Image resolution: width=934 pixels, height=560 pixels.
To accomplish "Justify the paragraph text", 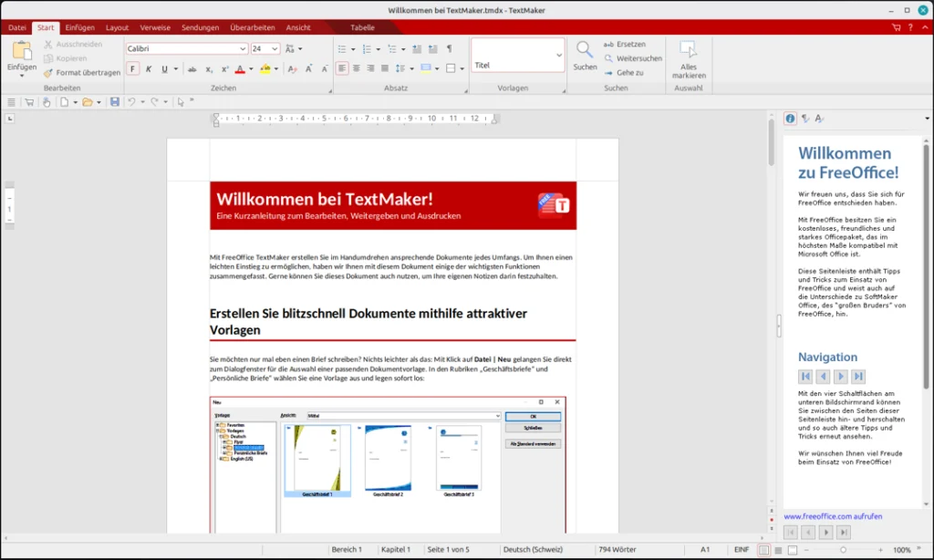I will [x=385, y=68].
